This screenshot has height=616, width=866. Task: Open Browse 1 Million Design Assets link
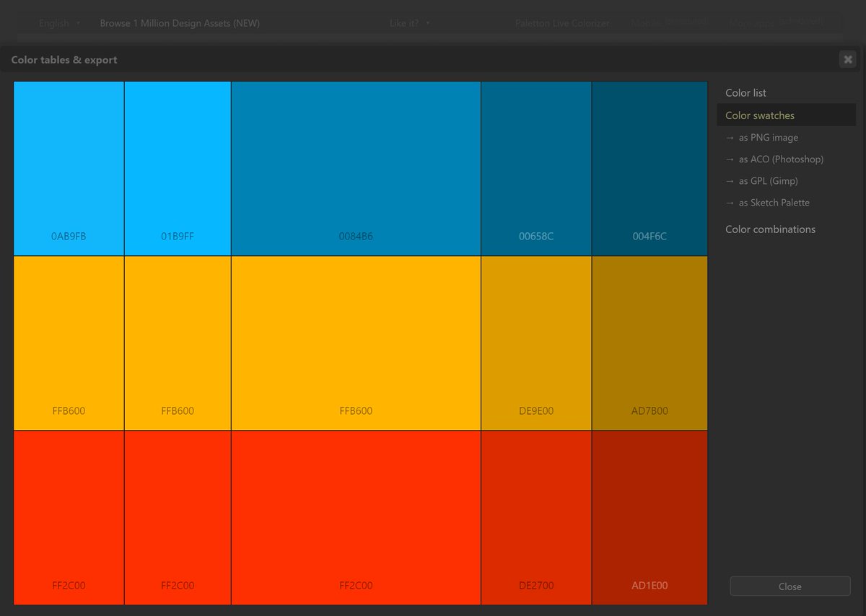pos(180,23)
